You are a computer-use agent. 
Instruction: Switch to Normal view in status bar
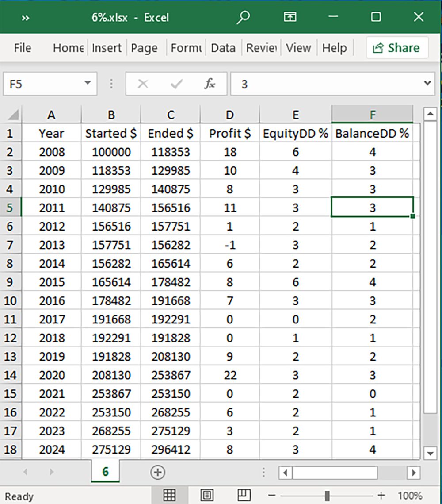(x=169, y=495)
